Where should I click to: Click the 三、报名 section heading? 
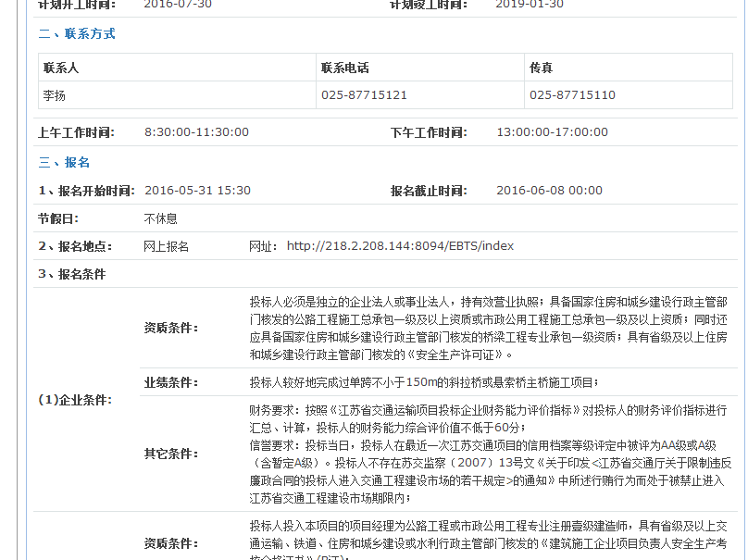(x=64, y=163)
